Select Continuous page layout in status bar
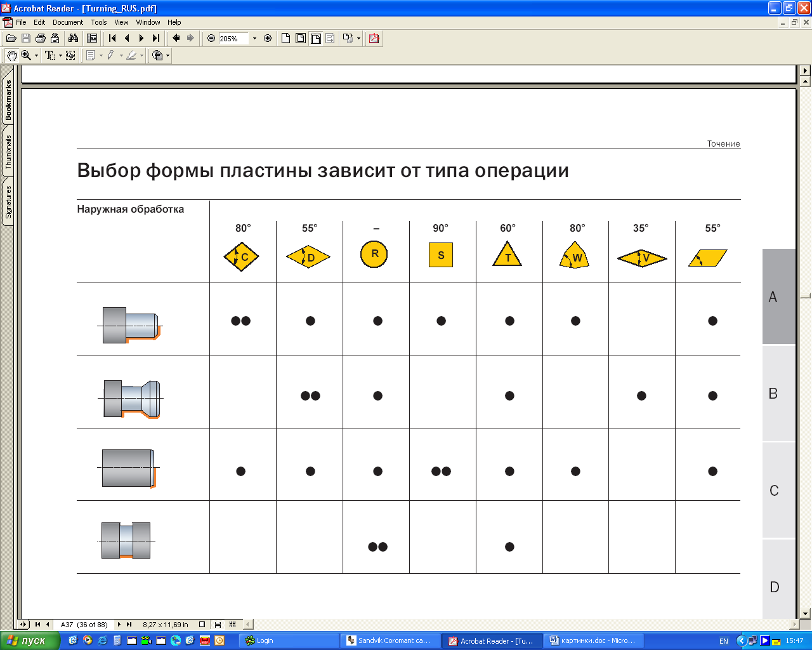The image size is (812, 650). coord(218,625)
